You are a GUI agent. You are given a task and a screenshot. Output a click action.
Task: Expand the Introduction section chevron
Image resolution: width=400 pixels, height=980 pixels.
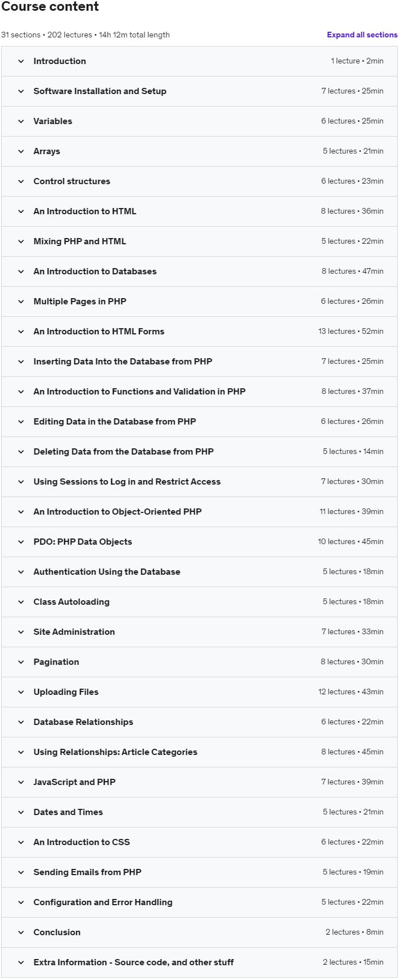point(21,61)
